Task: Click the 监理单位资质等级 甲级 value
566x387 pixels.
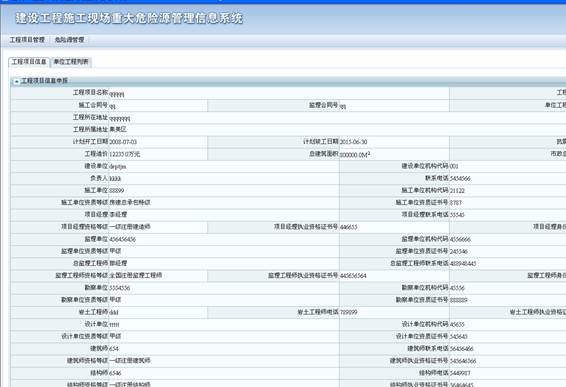Action: (x=116, y=251)
